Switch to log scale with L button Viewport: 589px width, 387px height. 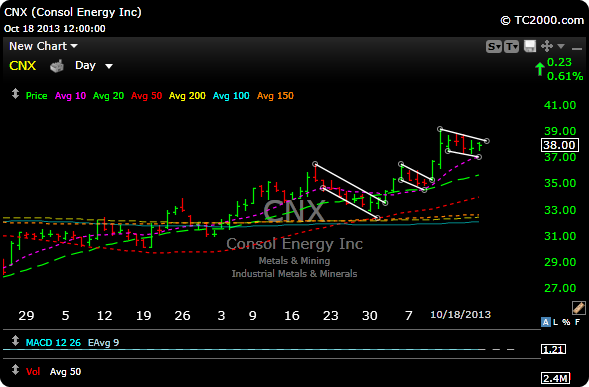click(x=556, y=322)
